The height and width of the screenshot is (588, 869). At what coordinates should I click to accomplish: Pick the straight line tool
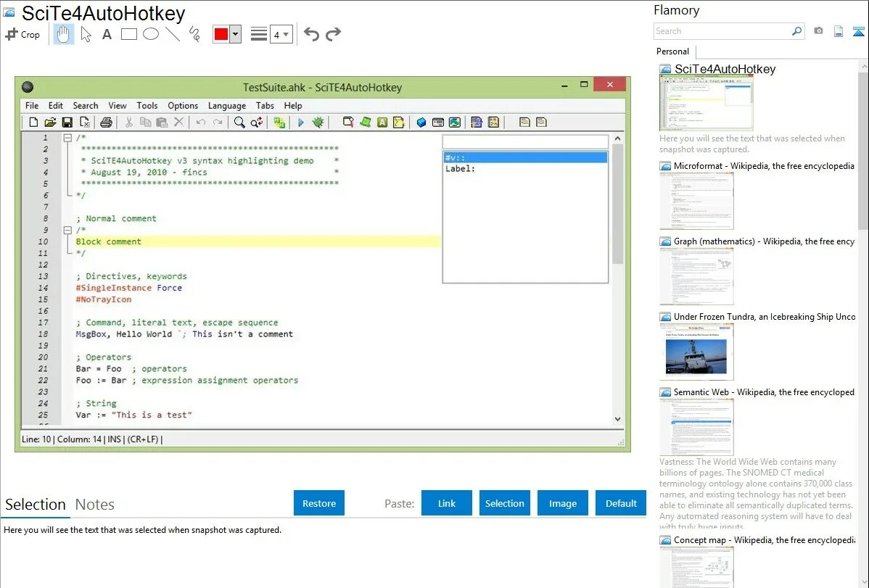[x=173, y=34]
